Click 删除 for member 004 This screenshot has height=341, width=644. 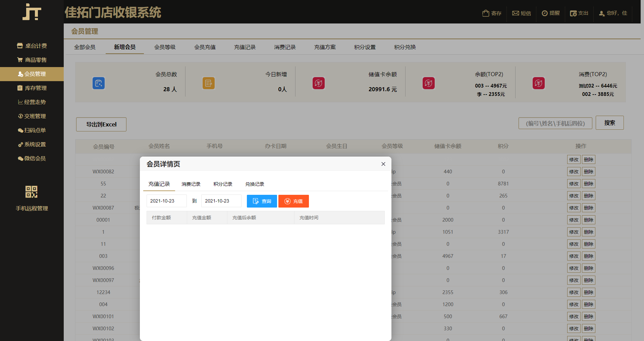588,304
